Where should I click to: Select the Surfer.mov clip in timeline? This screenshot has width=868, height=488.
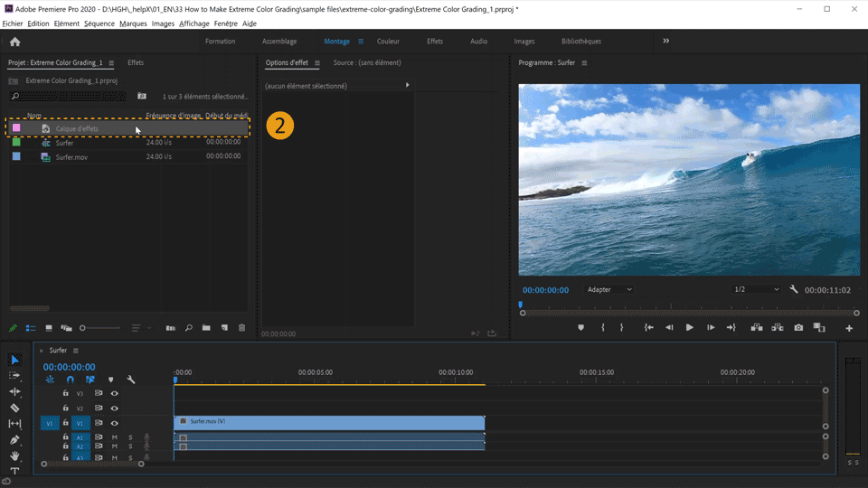(x=329, y=422)
